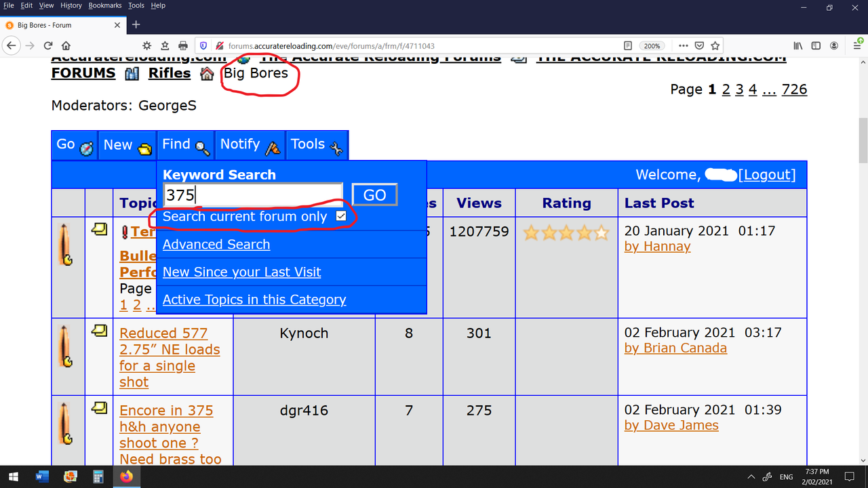868x488 pixels.
Task: Save page to Pocket icon
Action: (x=699, y=46)
